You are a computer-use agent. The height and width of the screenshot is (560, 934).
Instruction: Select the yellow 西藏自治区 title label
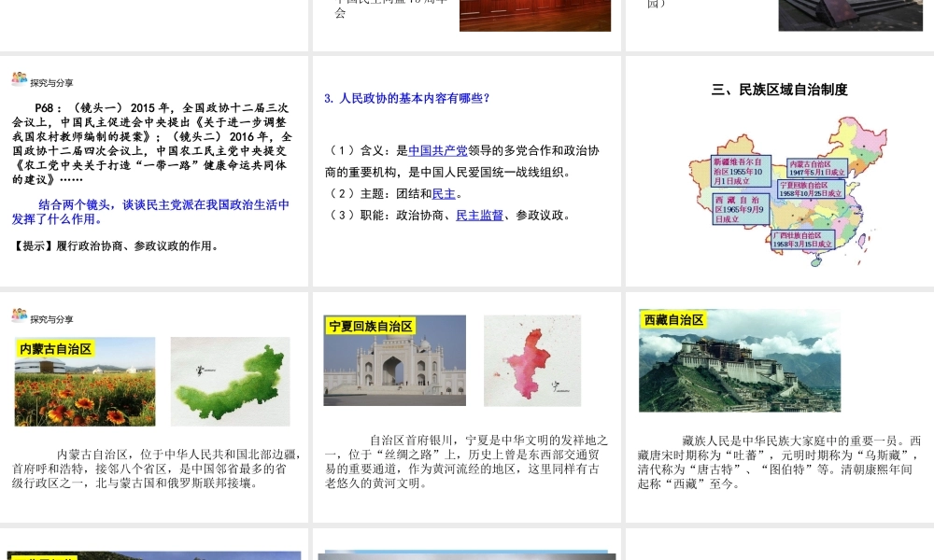673,320
